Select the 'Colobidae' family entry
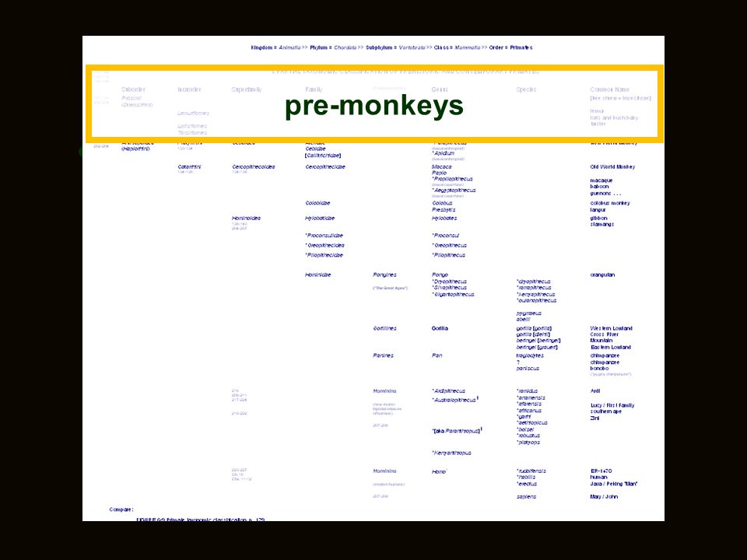747x560 pixels. tap(317, 203)
